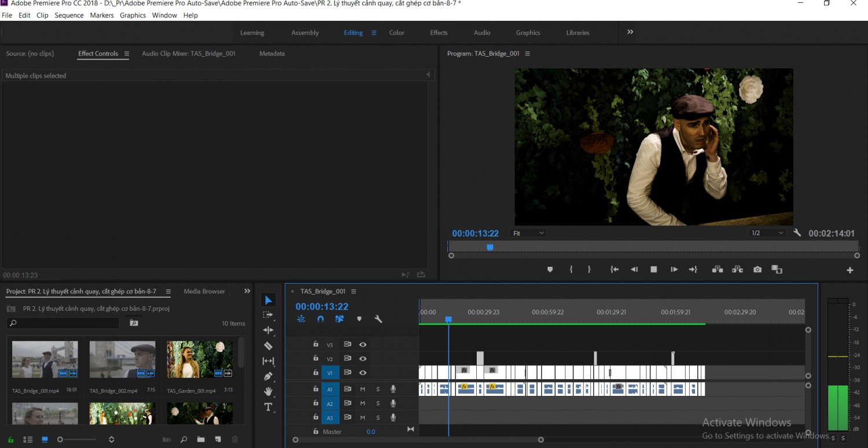Go to In point in Program monitor
The height and width of the screenshot is (448, 868).
pos(615,270)
